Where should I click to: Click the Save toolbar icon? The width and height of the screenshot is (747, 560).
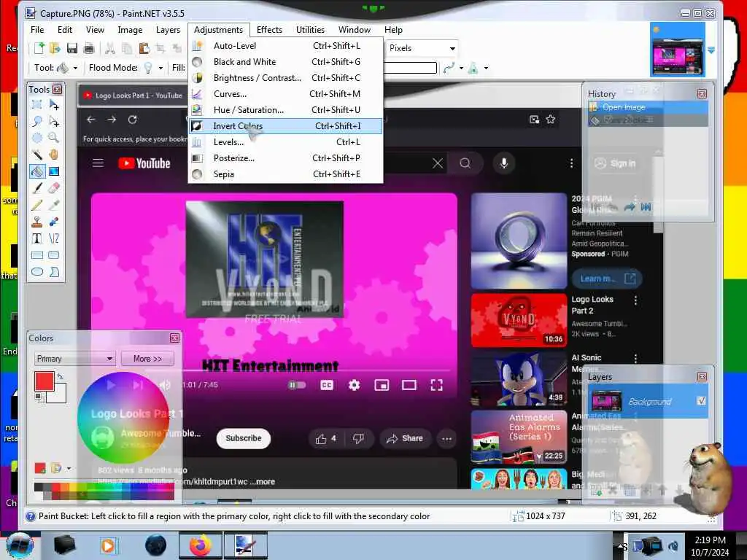point(72,48)
